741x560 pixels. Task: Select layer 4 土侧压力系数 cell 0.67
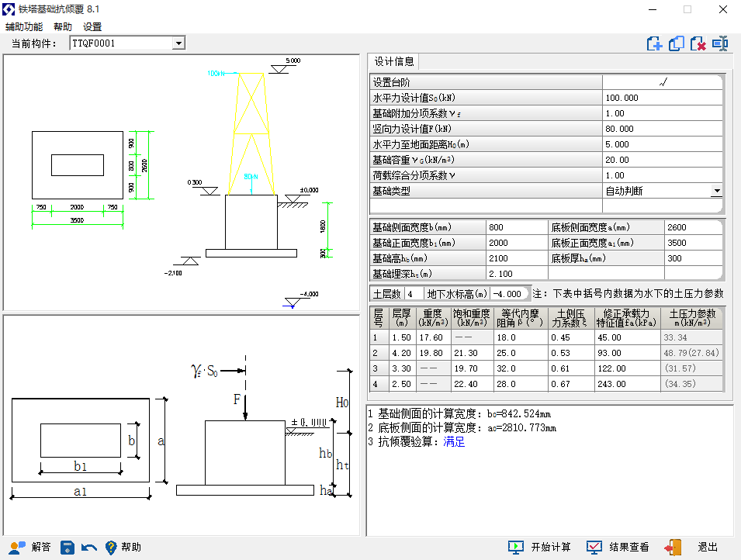[x=571, y=384]
